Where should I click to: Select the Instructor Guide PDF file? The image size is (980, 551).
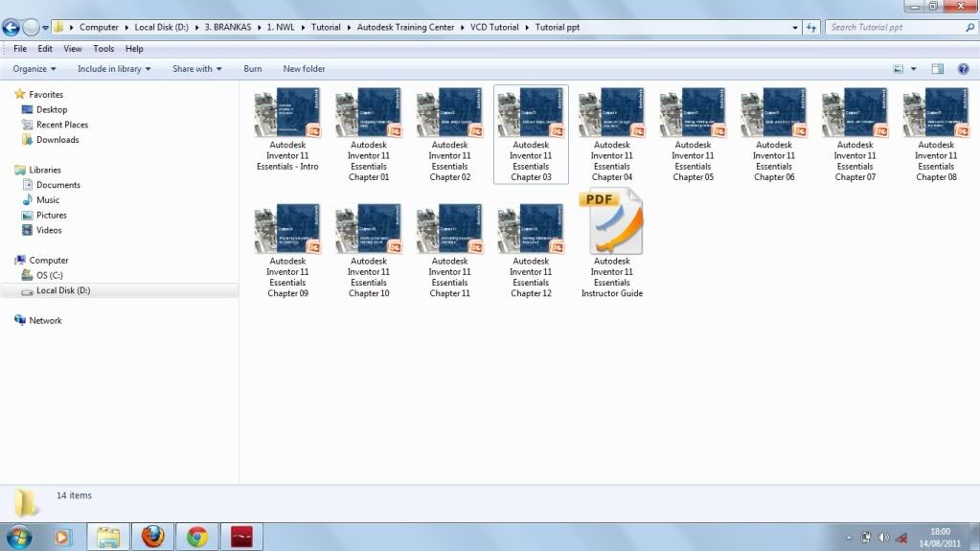(612, 244)
